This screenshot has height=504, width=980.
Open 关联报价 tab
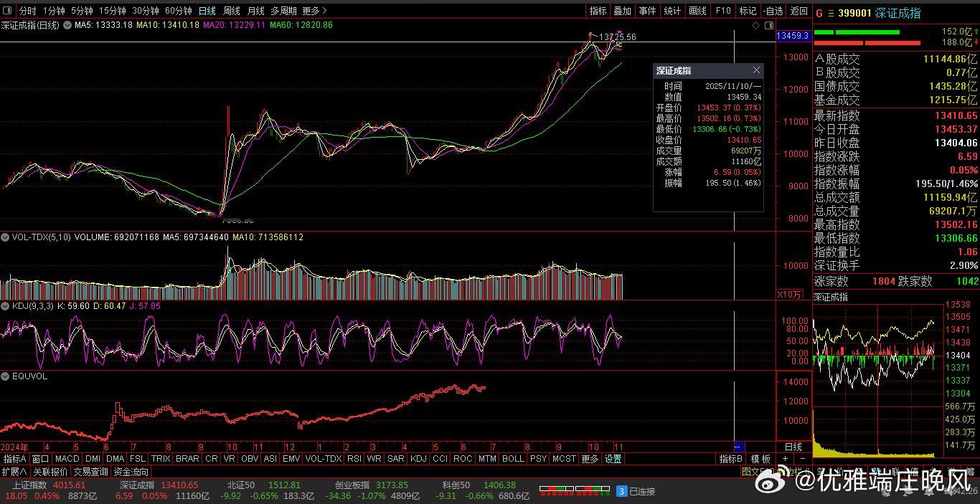click(x=50, y=472)
